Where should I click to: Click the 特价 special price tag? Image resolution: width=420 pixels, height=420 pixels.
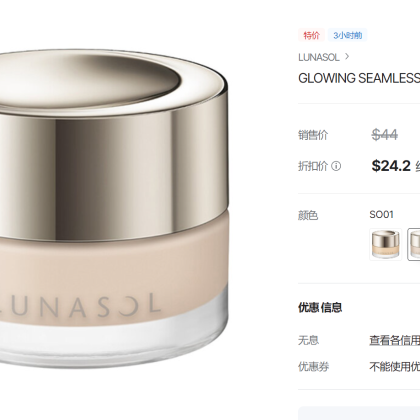coord(311,35)
